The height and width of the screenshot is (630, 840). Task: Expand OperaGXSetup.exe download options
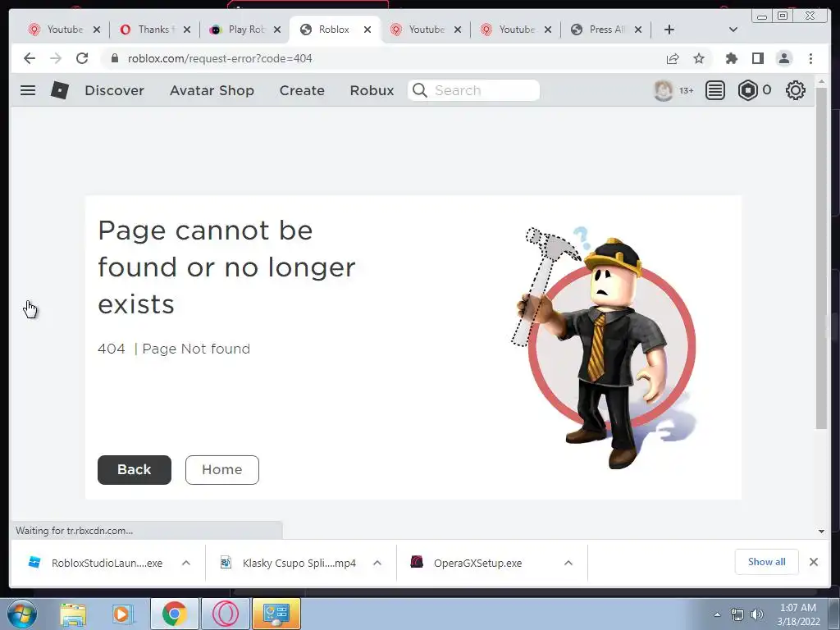click(x=568, y=563)
